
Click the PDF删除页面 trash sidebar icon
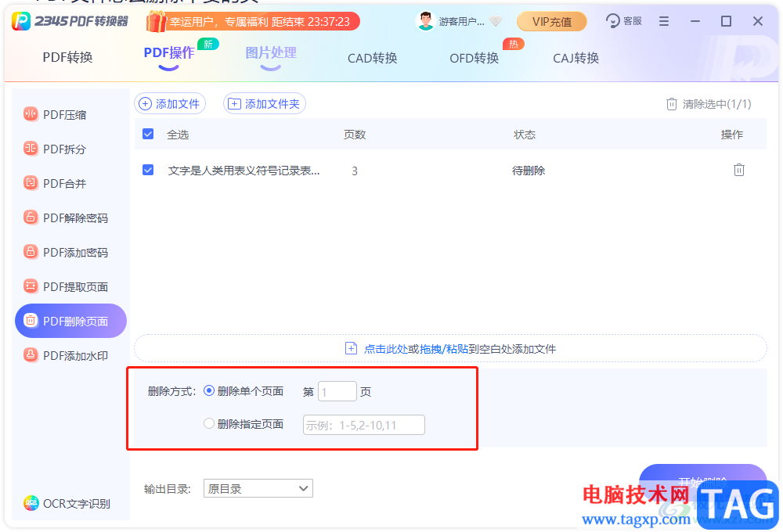point(31,321)
